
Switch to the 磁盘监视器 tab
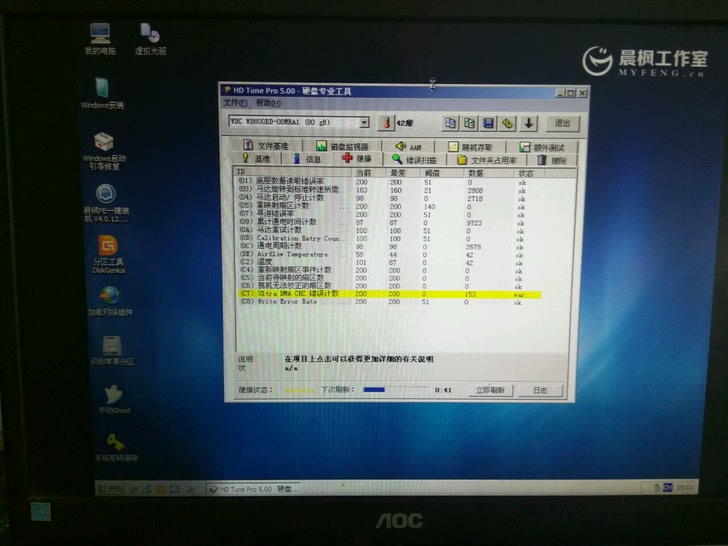click(x=342, y=147)
